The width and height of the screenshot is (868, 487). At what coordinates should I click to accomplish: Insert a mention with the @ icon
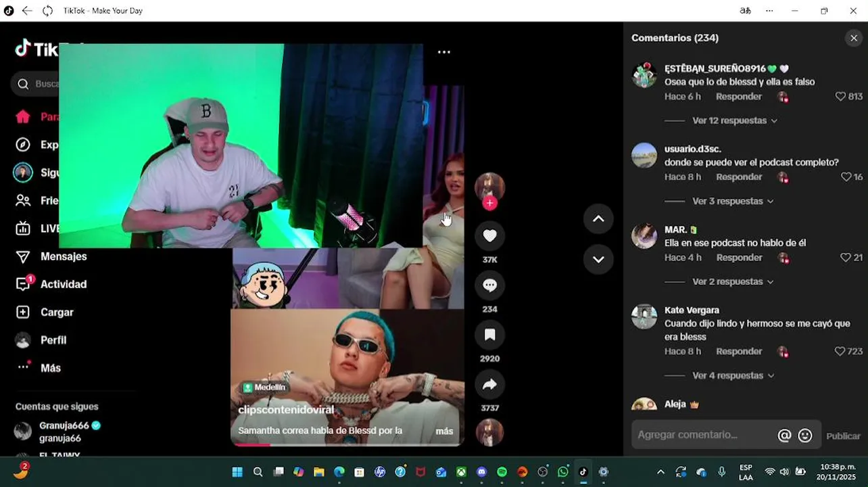click(784, 436)
